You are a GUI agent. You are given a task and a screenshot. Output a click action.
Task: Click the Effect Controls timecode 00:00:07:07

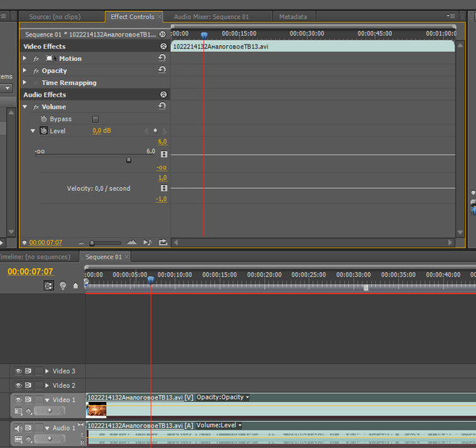[x=45, y=243]
